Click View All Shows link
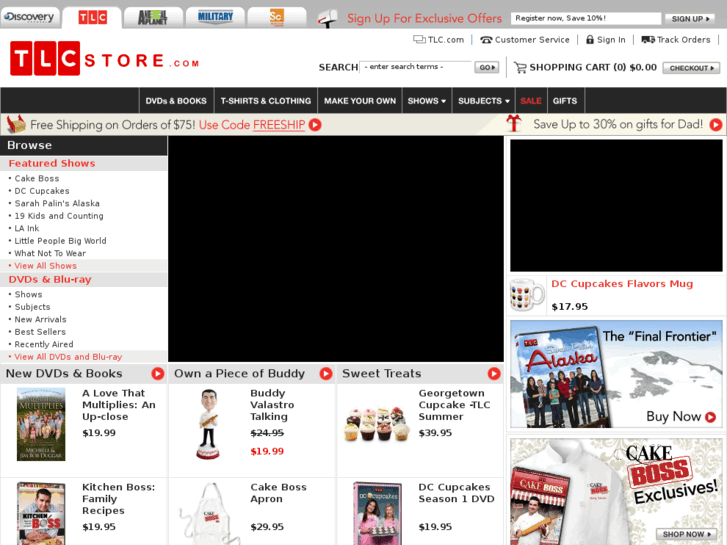Viewport: 727px width, 545px height. click(45, 266)
